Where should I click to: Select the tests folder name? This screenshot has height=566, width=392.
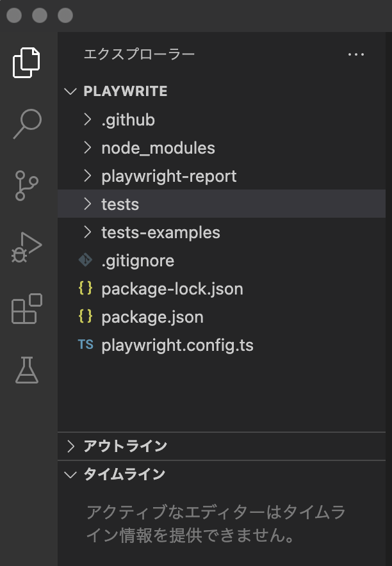(x=120, y=204)
